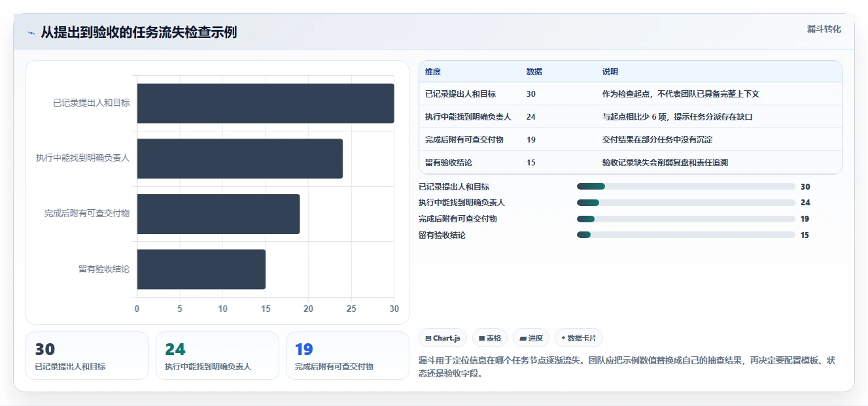Open the stat card showing 30
The image size is (868, 406).
[87, 356]
